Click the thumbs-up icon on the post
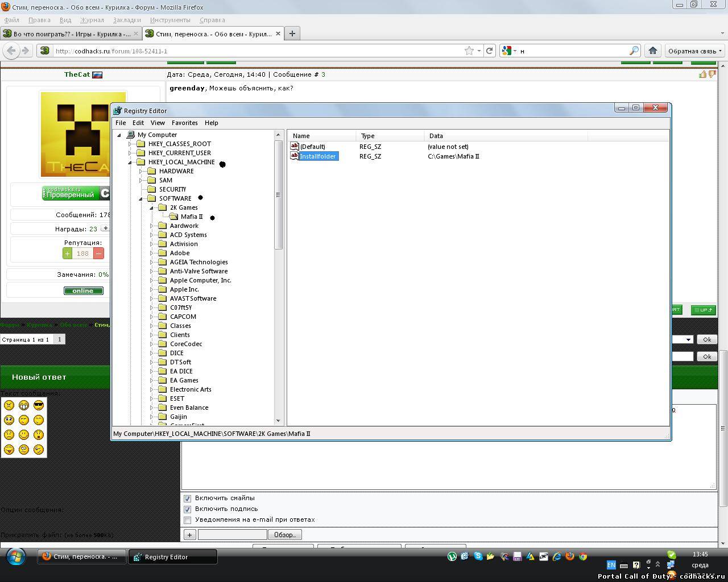728x582 pixels. 703,74
